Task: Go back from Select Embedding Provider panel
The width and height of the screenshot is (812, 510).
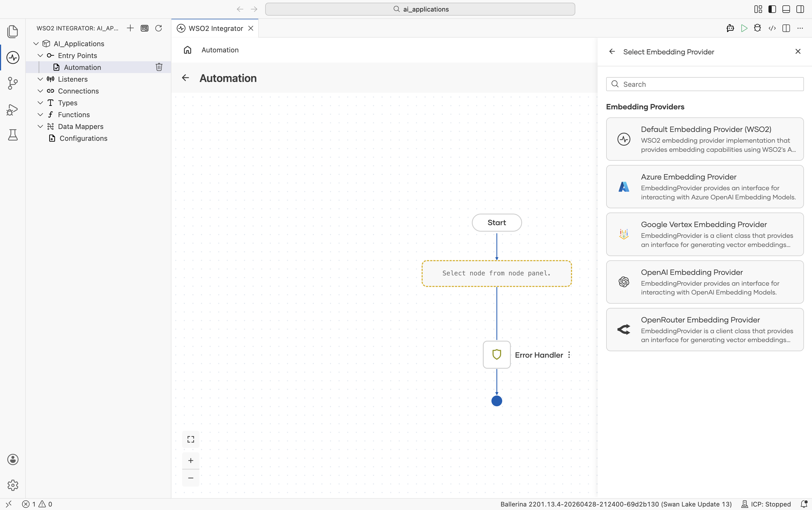Action: (612, 51)
